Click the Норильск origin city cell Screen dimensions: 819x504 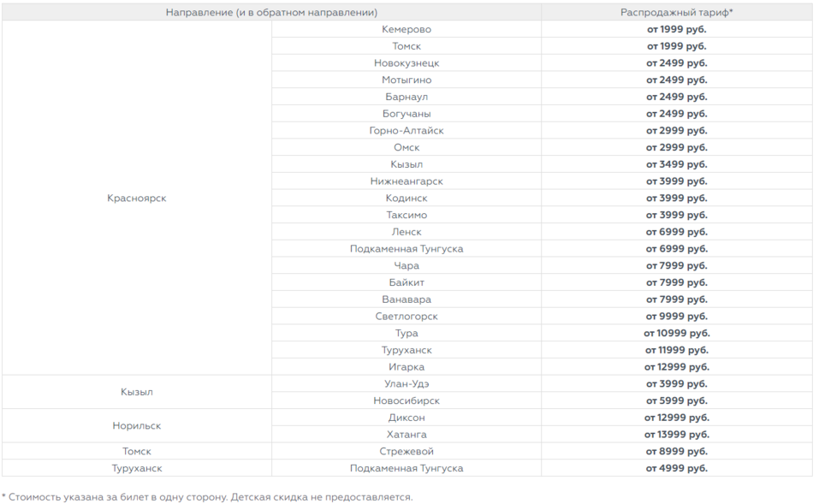[137, 426]
